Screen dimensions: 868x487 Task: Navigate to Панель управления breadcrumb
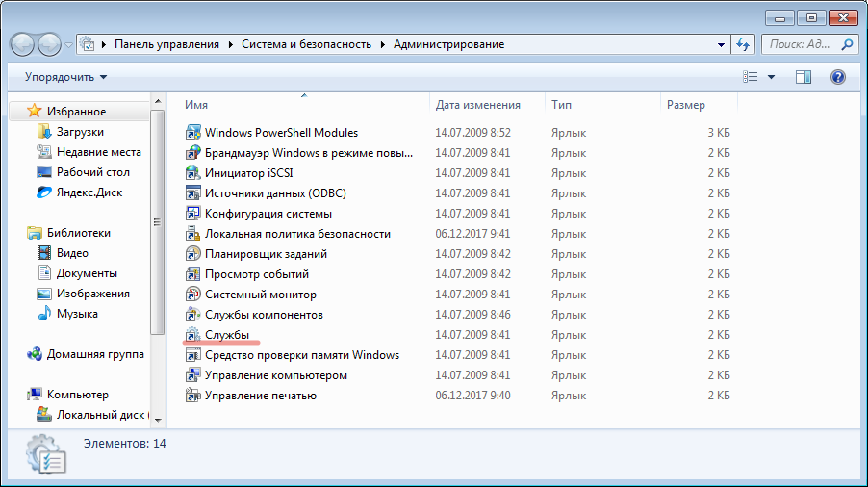click(x=166, y=44)
